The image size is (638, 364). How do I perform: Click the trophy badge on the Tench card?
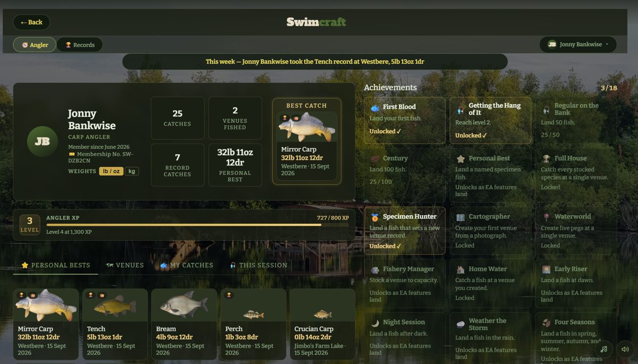coord(91,295)
